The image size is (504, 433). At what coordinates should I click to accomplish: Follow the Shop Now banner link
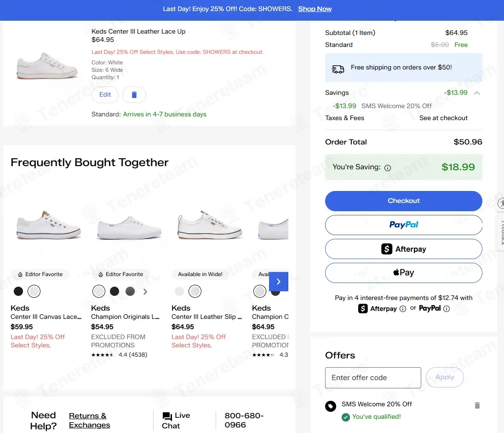[315, 9]
